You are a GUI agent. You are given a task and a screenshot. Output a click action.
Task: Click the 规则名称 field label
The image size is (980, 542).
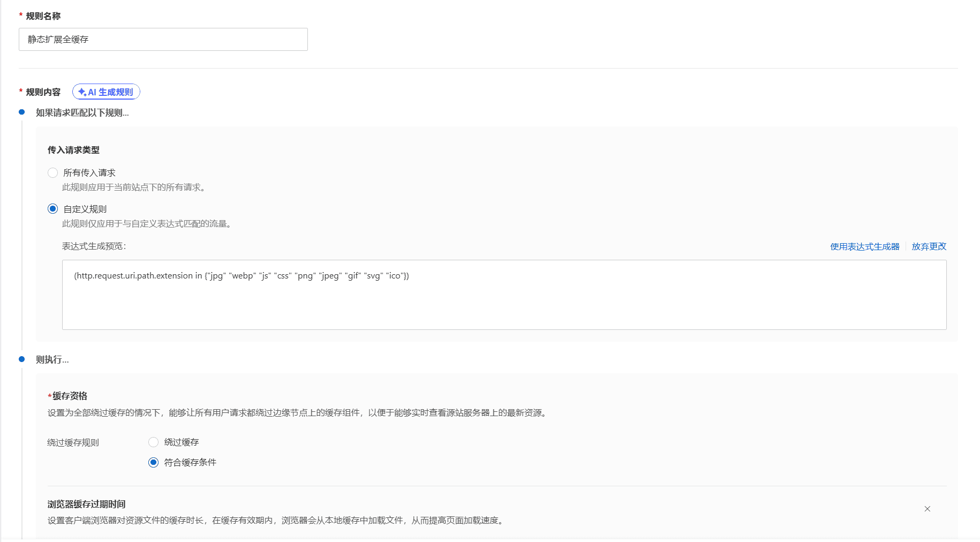pyautogui.click(x=43, y=16)
